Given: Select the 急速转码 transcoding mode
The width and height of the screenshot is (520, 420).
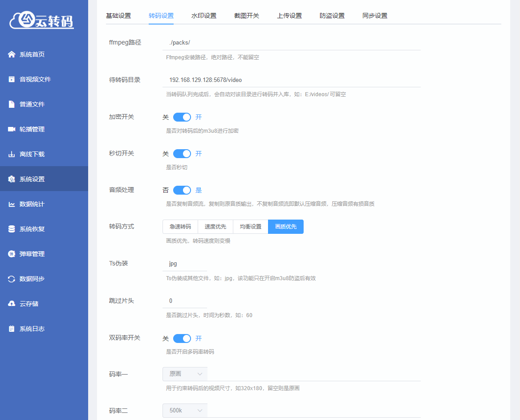Looking at the screenshot, I should (180, 226).
